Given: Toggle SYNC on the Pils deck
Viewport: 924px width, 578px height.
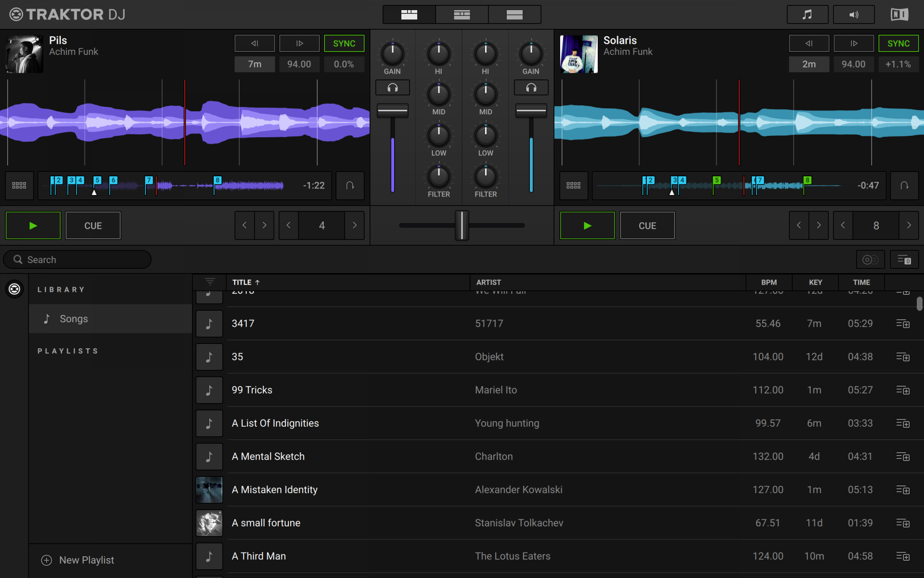Looking at the screenshot, I should 344,43.
